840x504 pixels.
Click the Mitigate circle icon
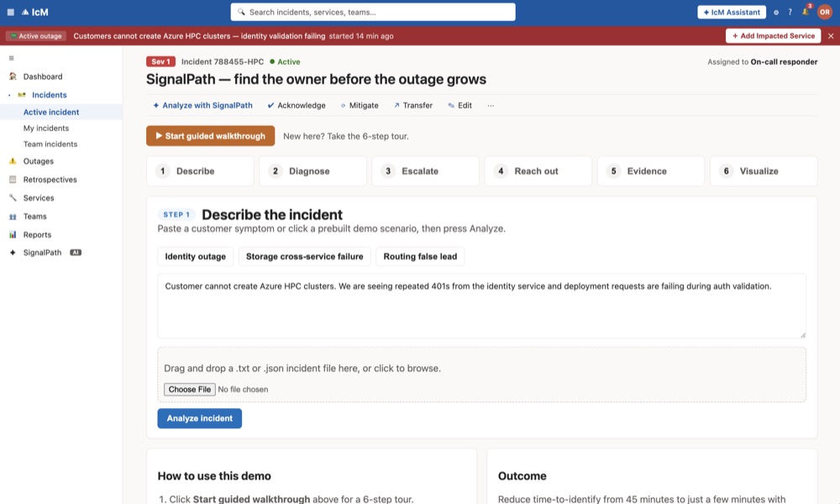(343, 106)
